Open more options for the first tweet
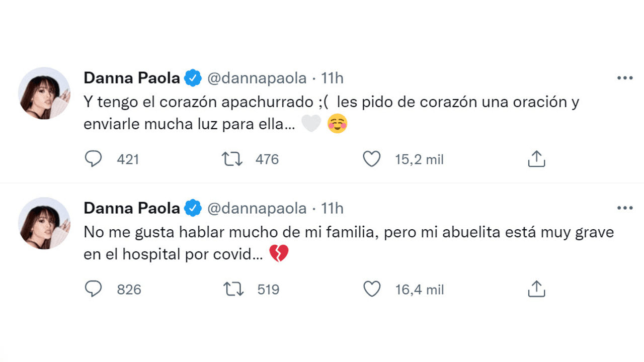This screenshot has height=362, width=644. [x=624, y=78]
